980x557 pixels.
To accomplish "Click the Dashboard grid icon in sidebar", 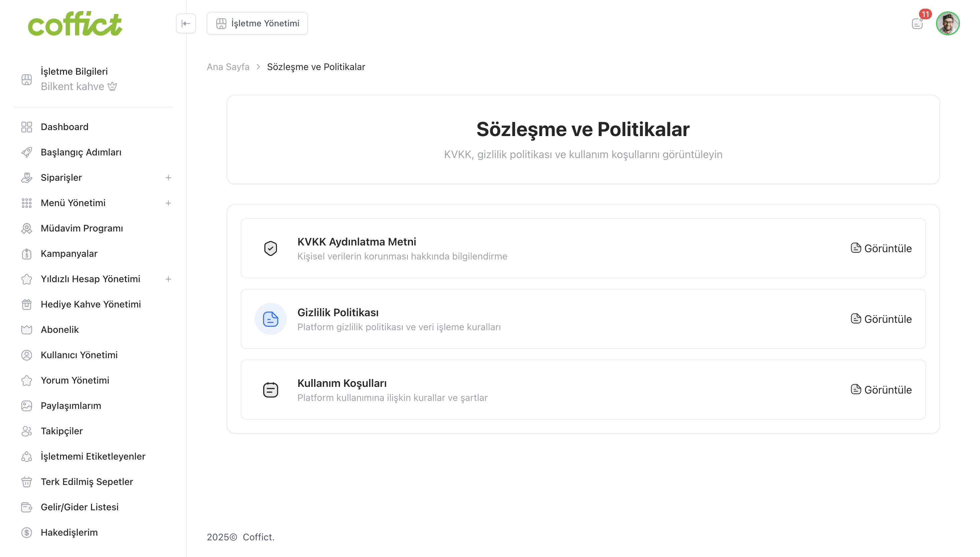I will point(27,127).
